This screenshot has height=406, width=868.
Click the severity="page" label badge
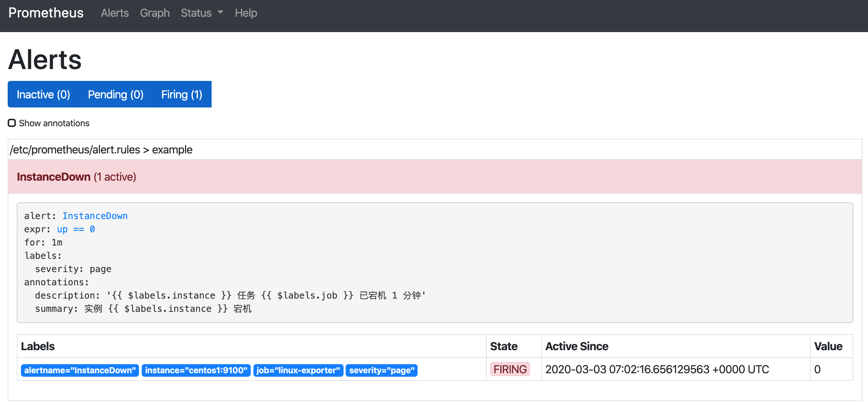382,370
